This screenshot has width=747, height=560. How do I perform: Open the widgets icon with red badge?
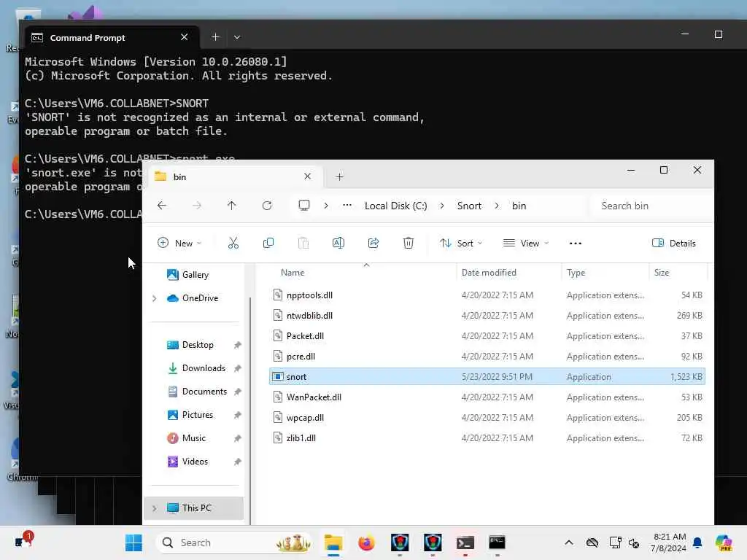[23, 541]
